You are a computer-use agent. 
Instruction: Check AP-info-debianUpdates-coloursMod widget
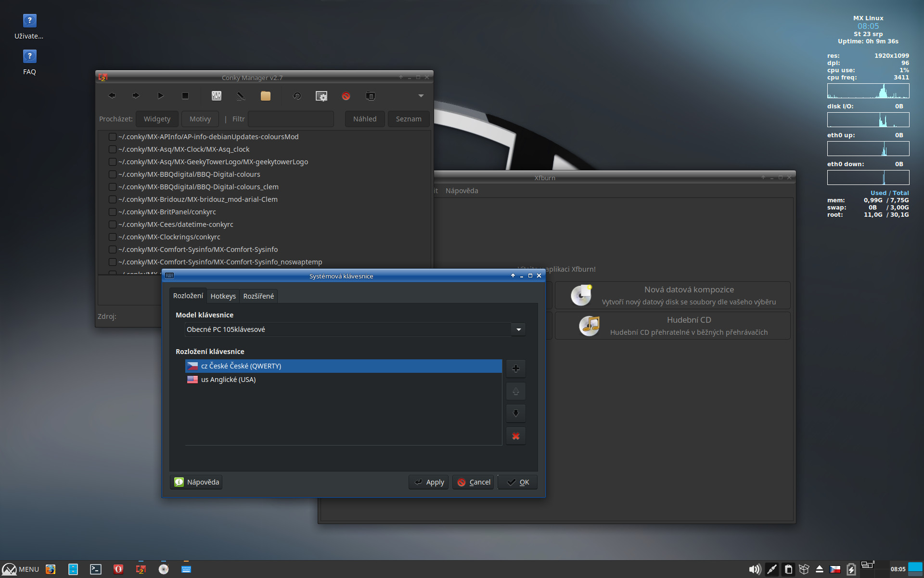click(x=112, y=137)
